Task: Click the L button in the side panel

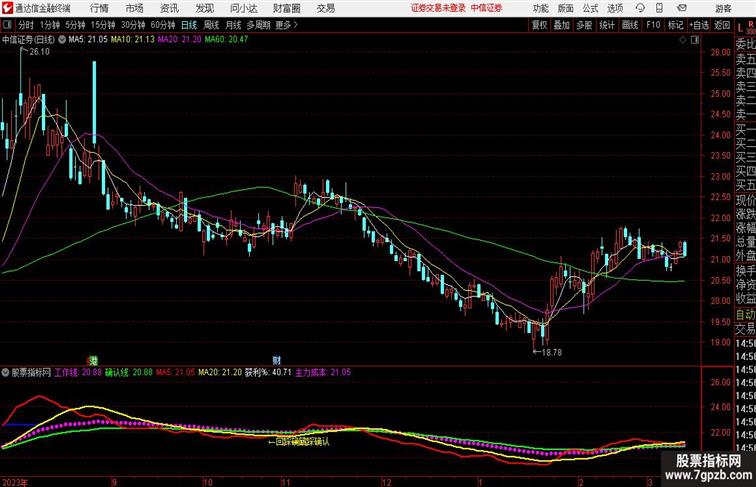Action: [740, 27]
